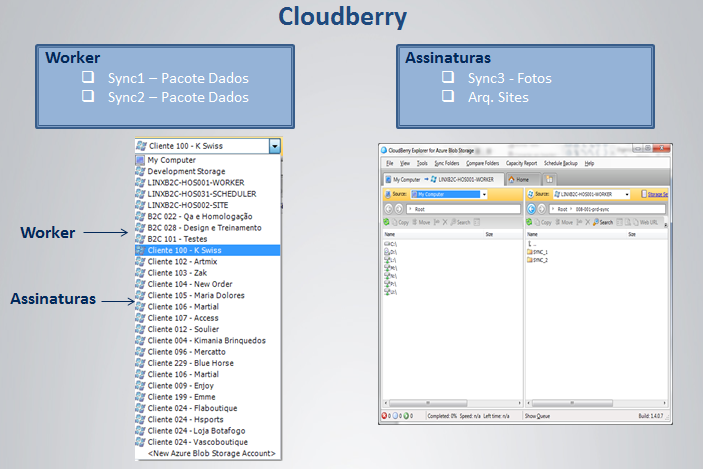The width and height of the screenshot is (703, 469).
Task: Click Copy in left pane toolbar
Action: tap(400, 222)
